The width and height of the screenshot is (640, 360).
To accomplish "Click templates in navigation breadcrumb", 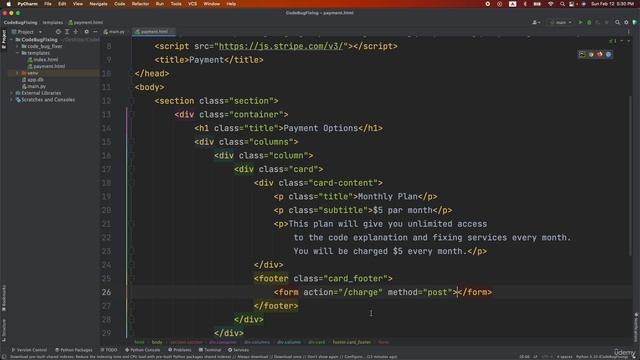I will [x=53, y=22].
